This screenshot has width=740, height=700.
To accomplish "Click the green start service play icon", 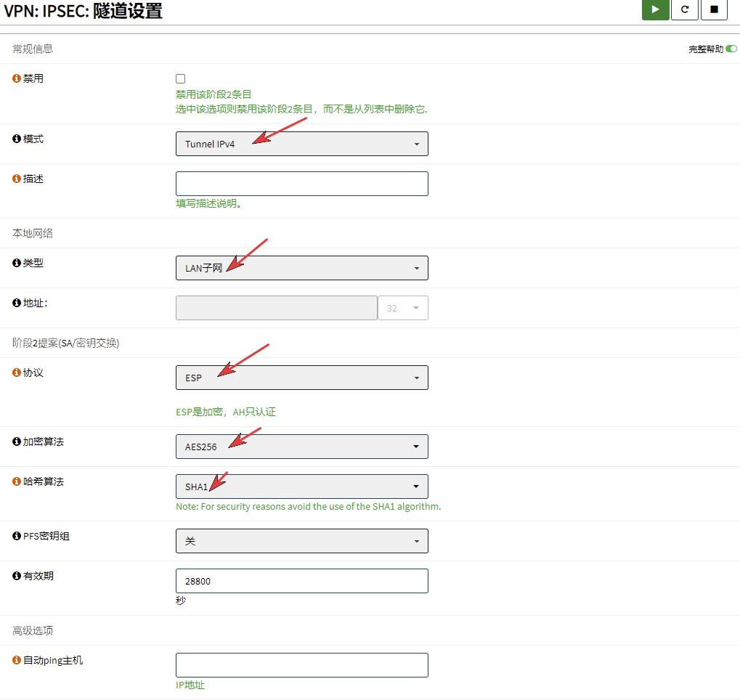I will click(x=655, y=9).
